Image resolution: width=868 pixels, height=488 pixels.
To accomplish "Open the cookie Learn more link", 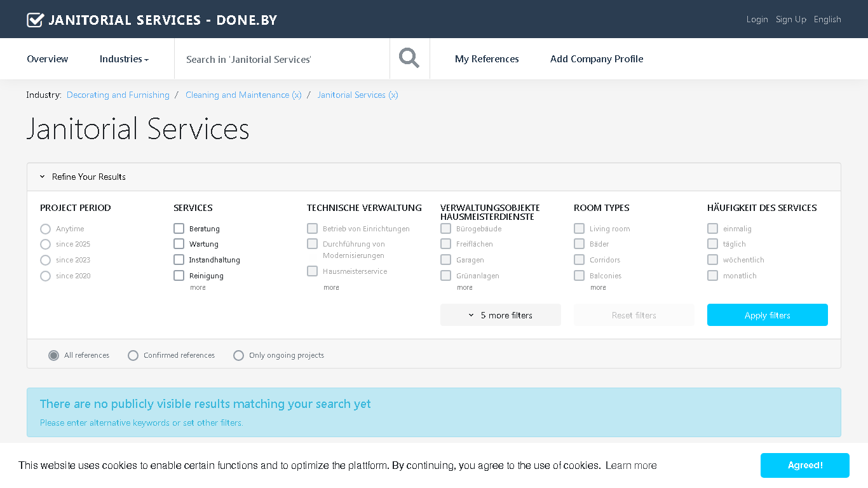I will pos(631,466).
